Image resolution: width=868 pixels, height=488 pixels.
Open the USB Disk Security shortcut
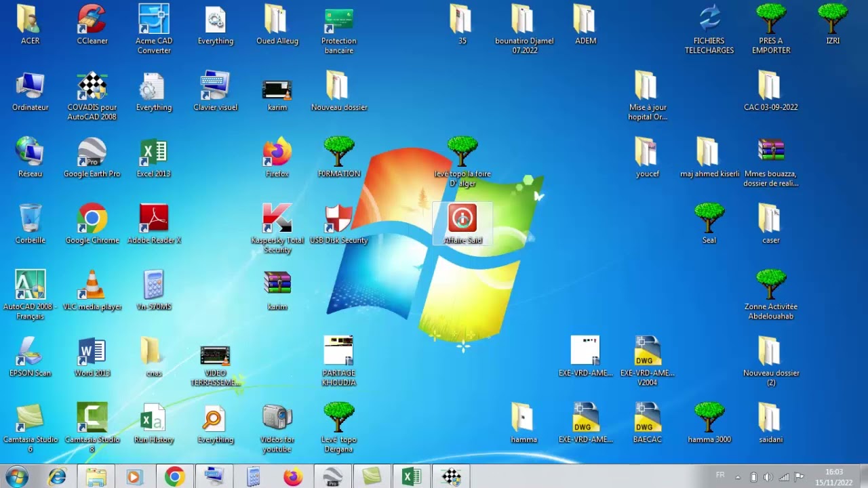coord(339,224)
